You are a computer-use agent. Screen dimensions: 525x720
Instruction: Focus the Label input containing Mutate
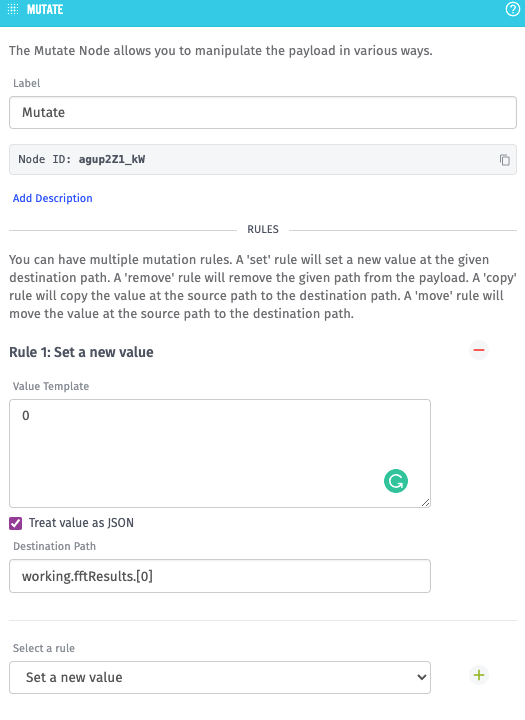coord(263,112)
